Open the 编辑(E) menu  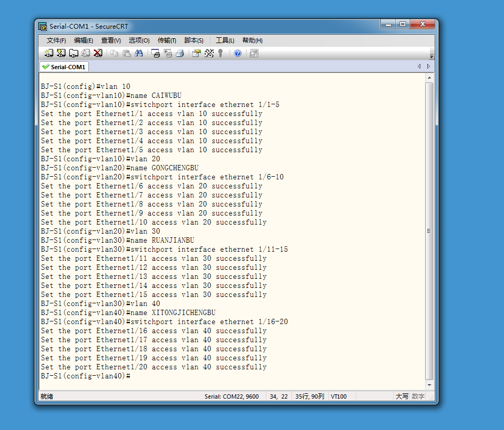coord(84,40)
